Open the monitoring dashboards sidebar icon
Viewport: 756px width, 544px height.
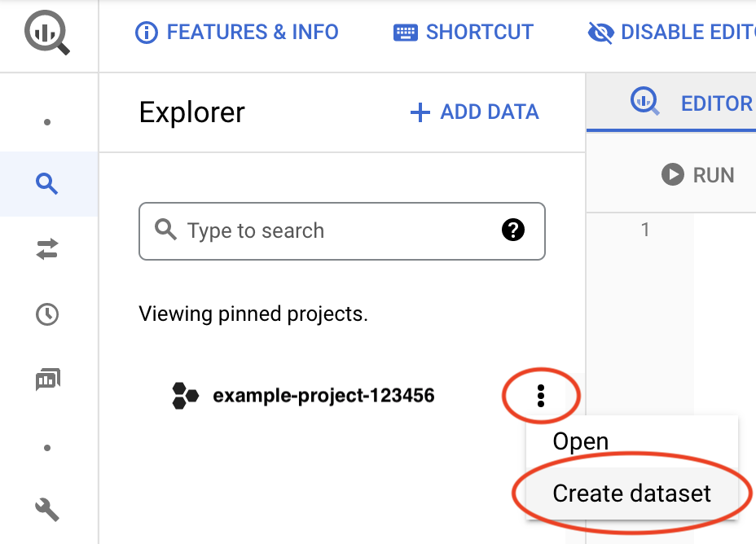pyautogui.click(x=47, y=379)
